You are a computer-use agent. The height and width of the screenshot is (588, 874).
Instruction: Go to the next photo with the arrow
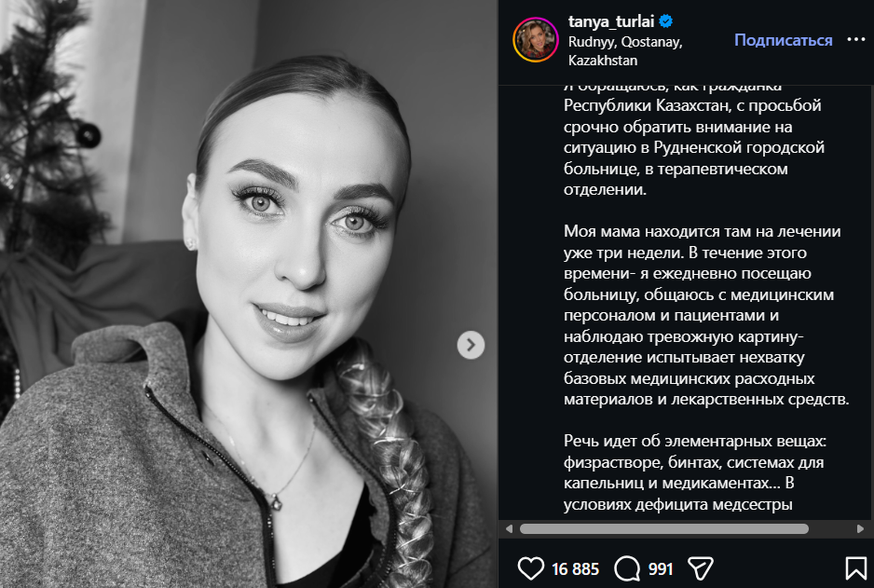click(x=471, y=346)
